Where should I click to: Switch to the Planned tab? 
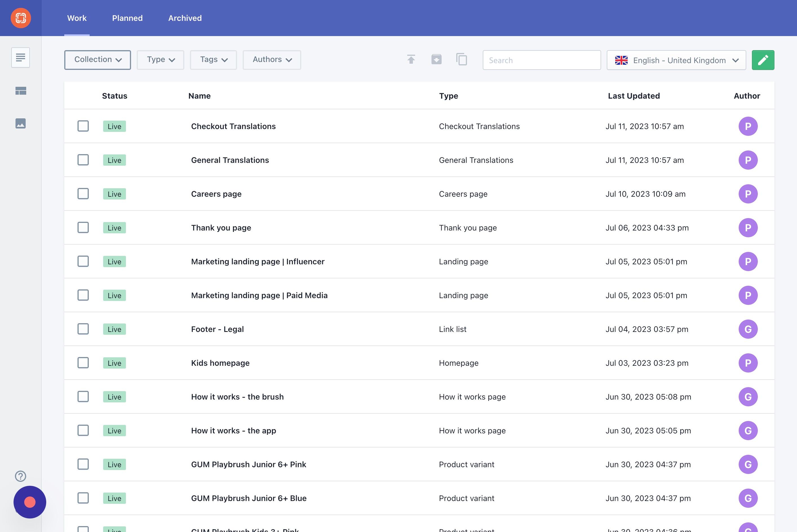(127, 18)
